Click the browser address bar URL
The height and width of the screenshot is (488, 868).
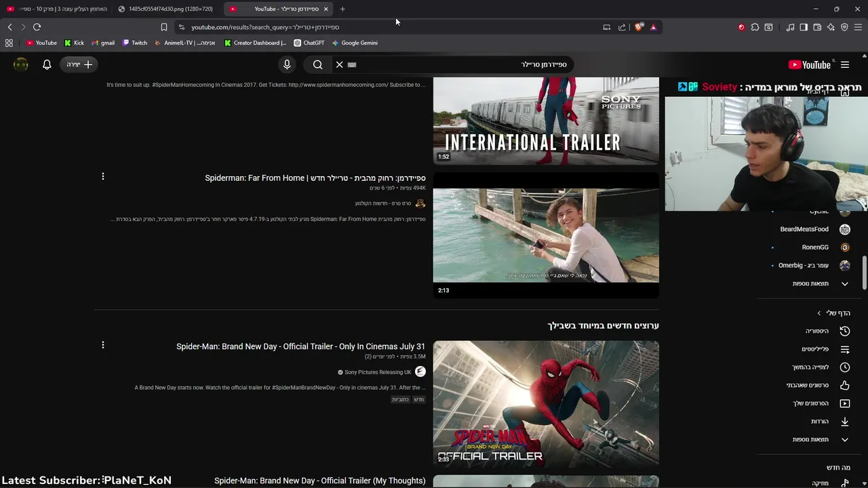point(265,27)
